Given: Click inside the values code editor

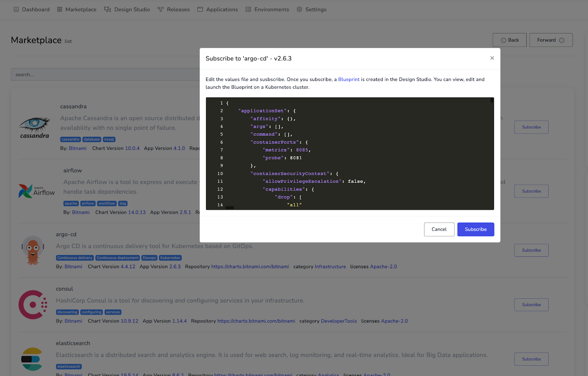Looking at the screenshot, I should (x=350, y=154).
